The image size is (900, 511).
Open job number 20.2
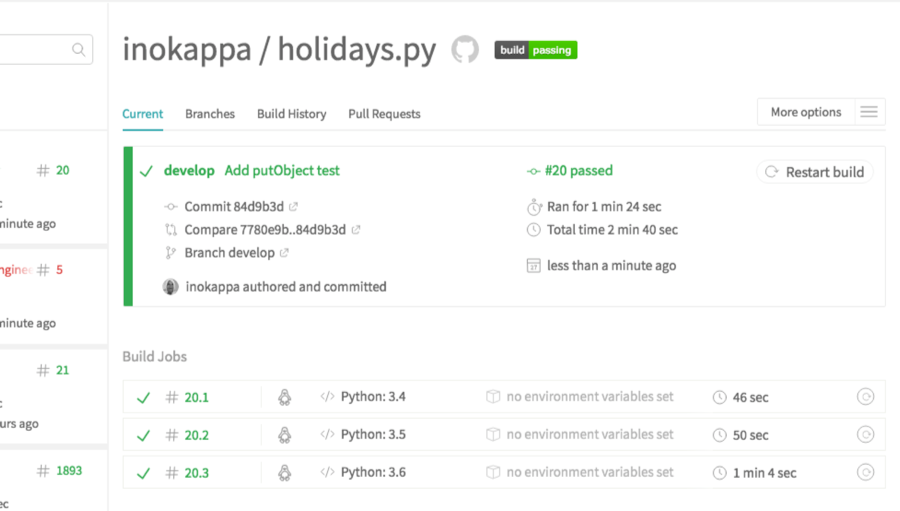point(196,435)
